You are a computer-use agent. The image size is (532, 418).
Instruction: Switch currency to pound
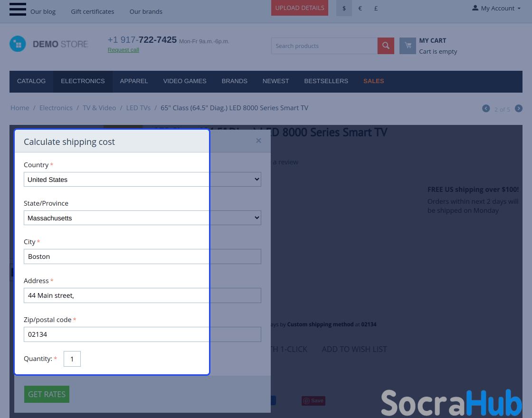pos(376,8)
